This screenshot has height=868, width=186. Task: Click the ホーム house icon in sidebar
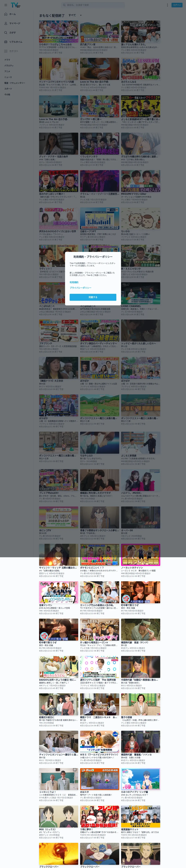(x=6, y=14)
